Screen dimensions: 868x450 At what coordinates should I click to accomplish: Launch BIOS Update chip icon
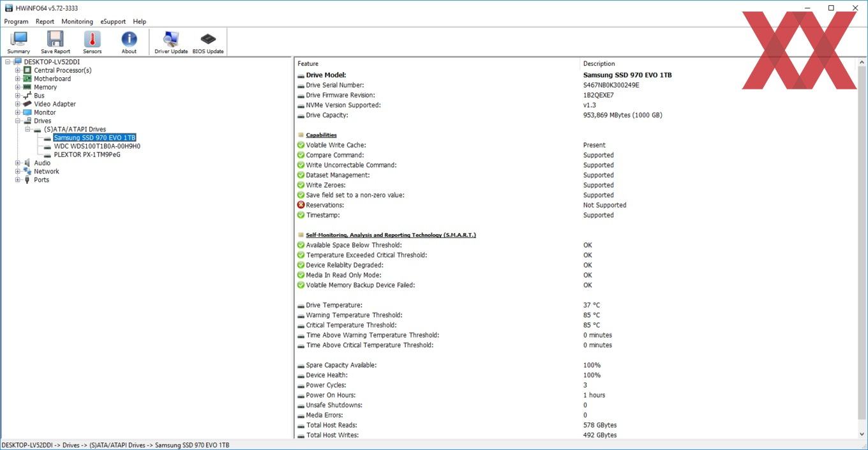208,43
